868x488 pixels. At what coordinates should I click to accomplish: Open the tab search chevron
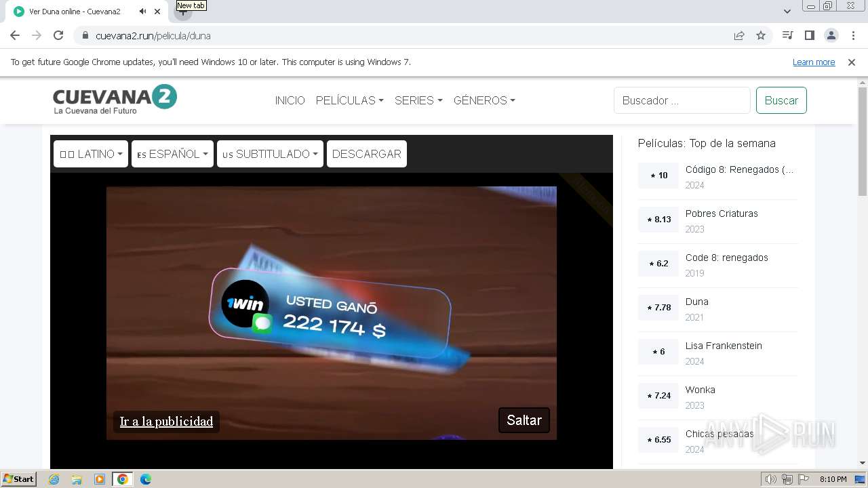[787, 12]
